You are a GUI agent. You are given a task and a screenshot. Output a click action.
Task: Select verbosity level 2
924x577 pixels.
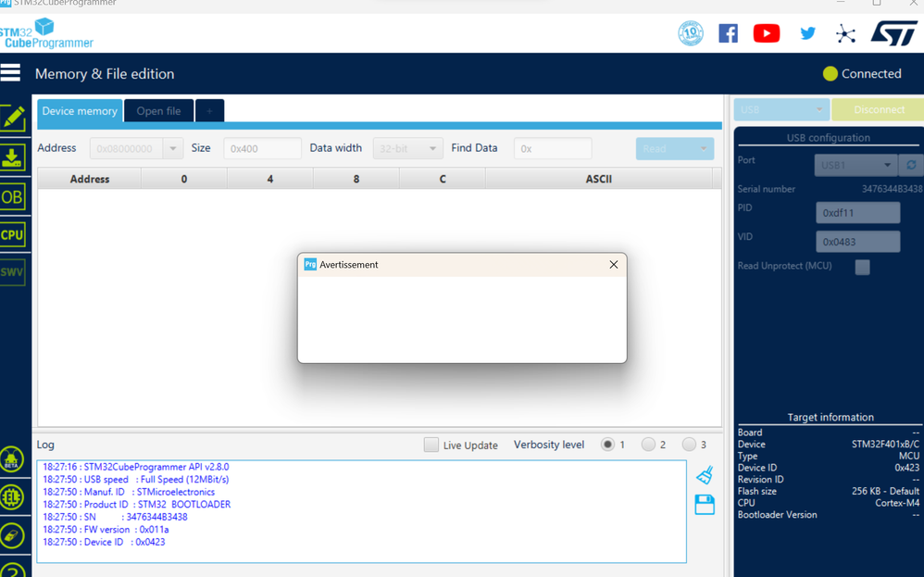648,445
